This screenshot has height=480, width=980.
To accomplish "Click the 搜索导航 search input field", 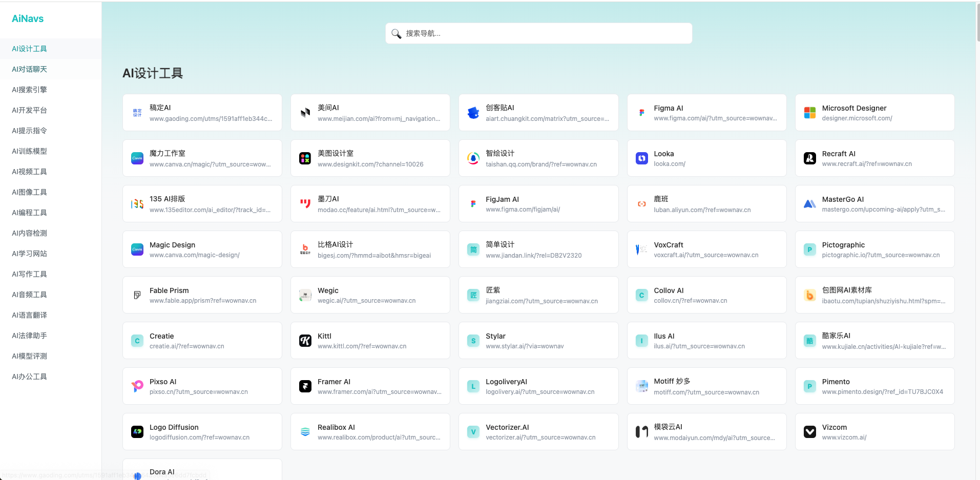I will (539, 33).
